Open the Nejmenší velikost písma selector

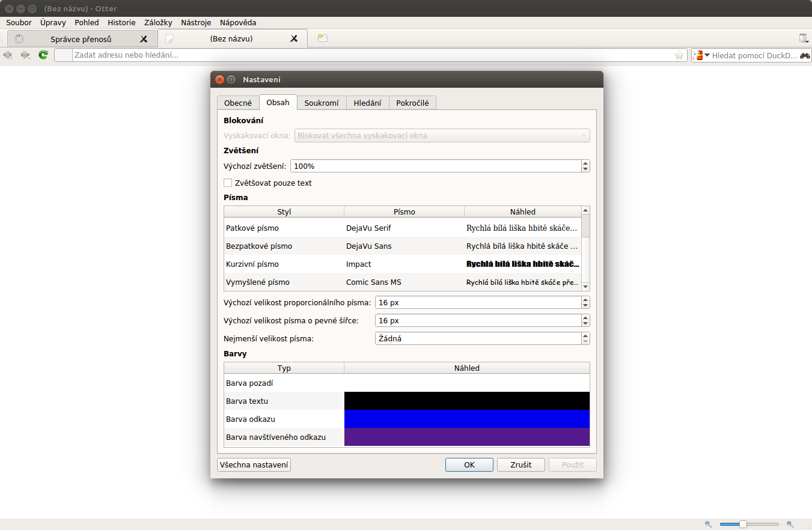[x=478, y=338]
